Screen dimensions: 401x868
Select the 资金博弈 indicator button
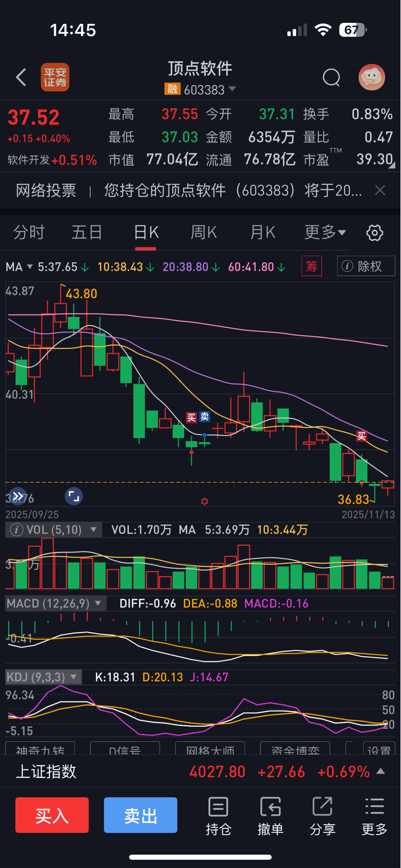point(295,749)
